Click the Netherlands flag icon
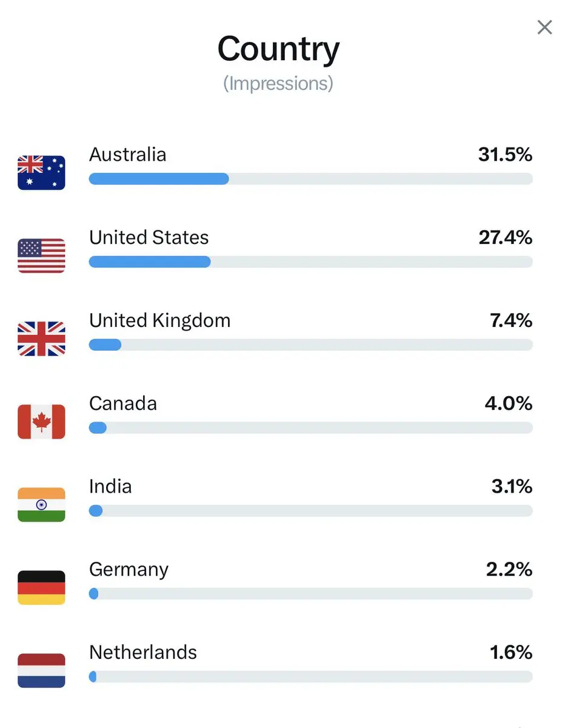Screen dimensions: 568x728 [41, 670]
